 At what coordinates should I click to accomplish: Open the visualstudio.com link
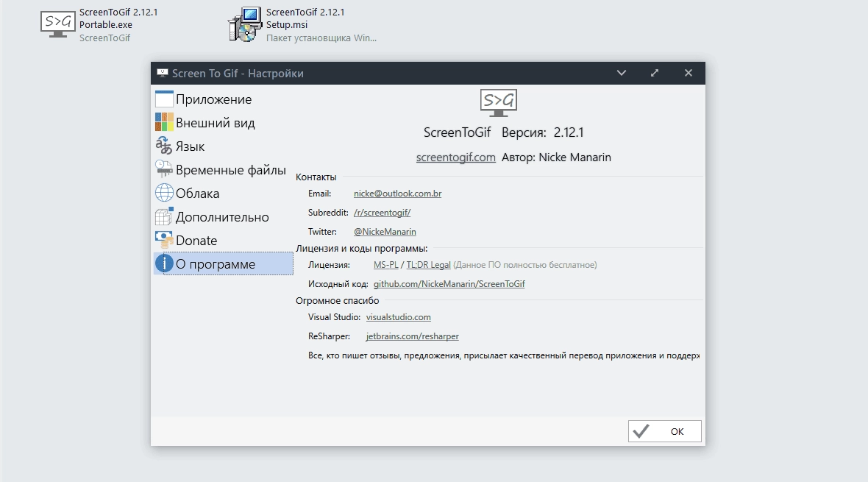point(398,317)
